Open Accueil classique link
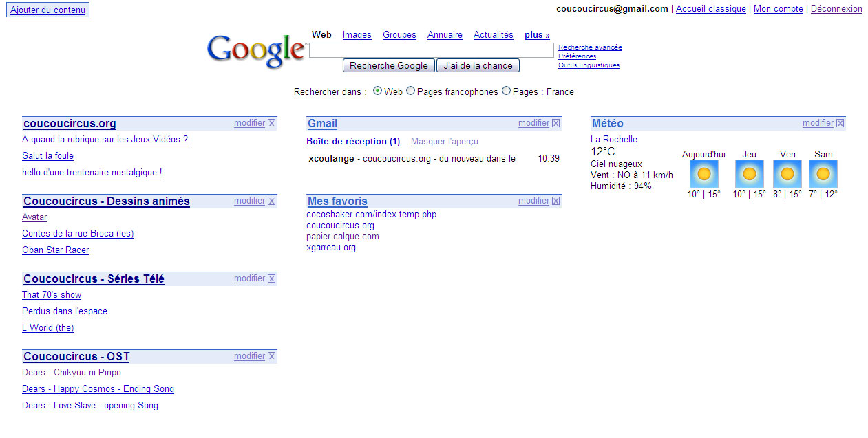Image resolution: width=868 pixels, height=438 pixels. pyautogui.click(x=711, y=9)
